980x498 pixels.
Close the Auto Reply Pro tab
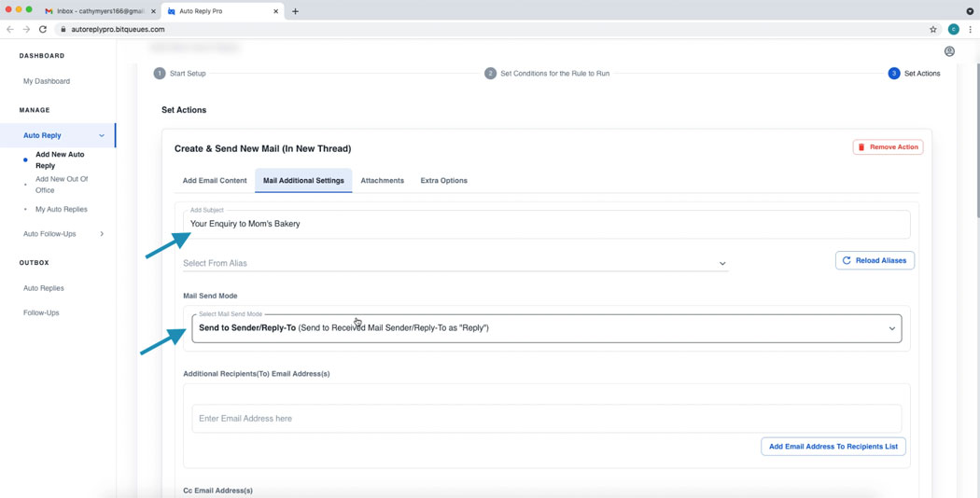point(277,11)
